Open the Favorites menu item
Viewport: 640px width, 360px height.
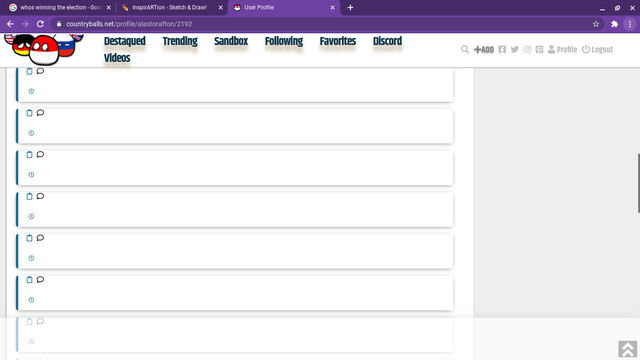(338, 41)
